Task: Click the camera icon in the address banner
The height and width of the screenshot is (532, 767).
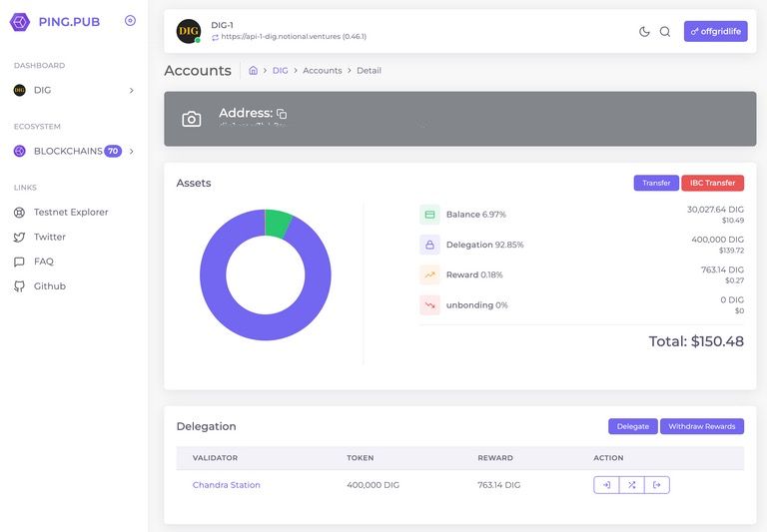Action: click(x=192, y=120)
